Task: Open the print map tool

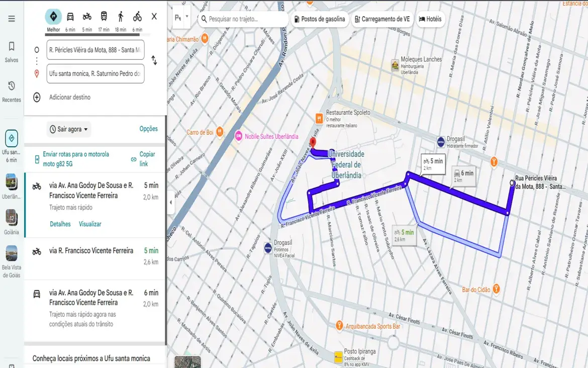Action: point(177,18)
